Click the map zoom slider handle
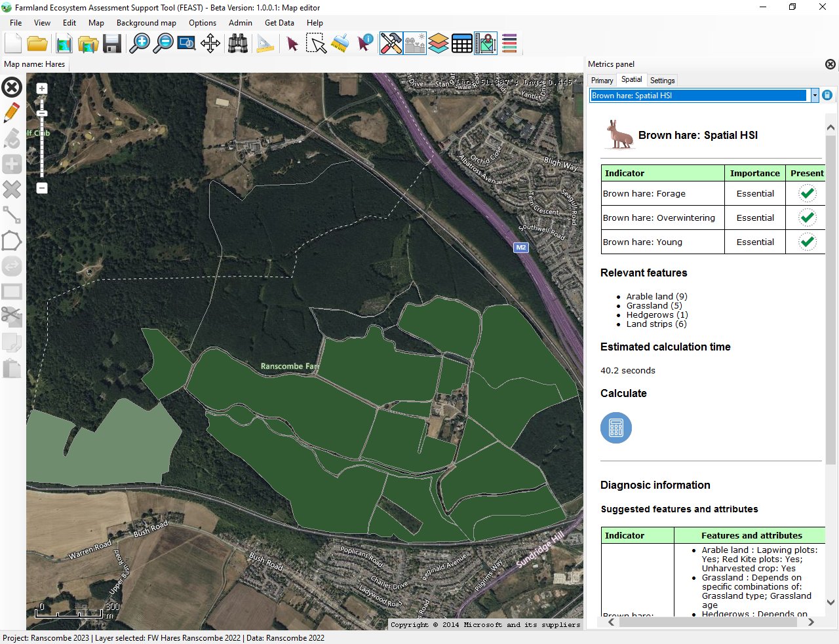Image resolution: width=839 pixels, height=644 pixels. point(42,114)
